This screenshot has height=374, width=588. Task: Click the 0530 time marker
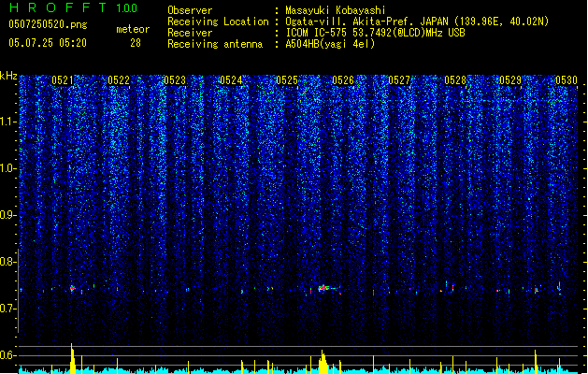(566, 80)
